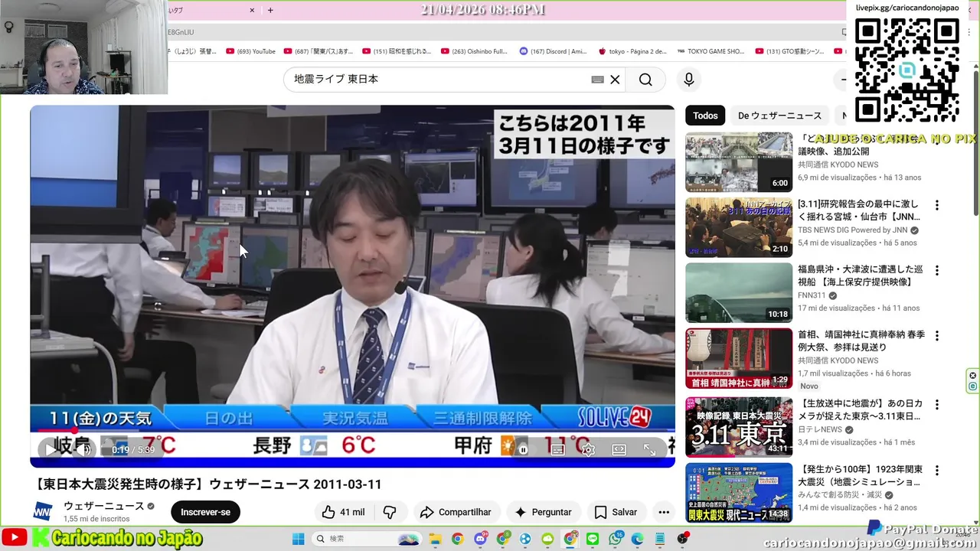Image resolution: width=980 pixels, height=551 pixels.
Task: Open the green cloud app in taskbar
Action: tap(547, 539)
